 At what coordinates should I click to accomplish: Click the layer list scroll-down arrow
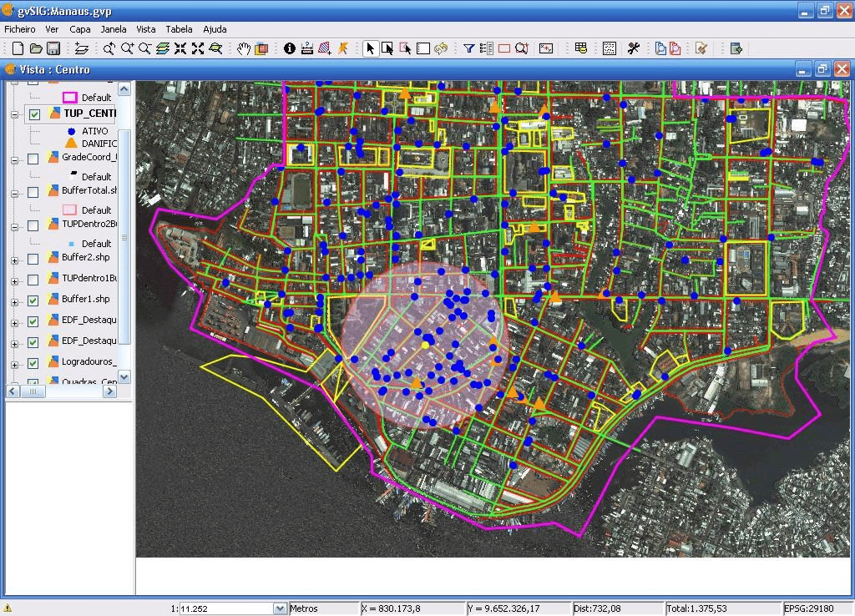coord(124,377)
